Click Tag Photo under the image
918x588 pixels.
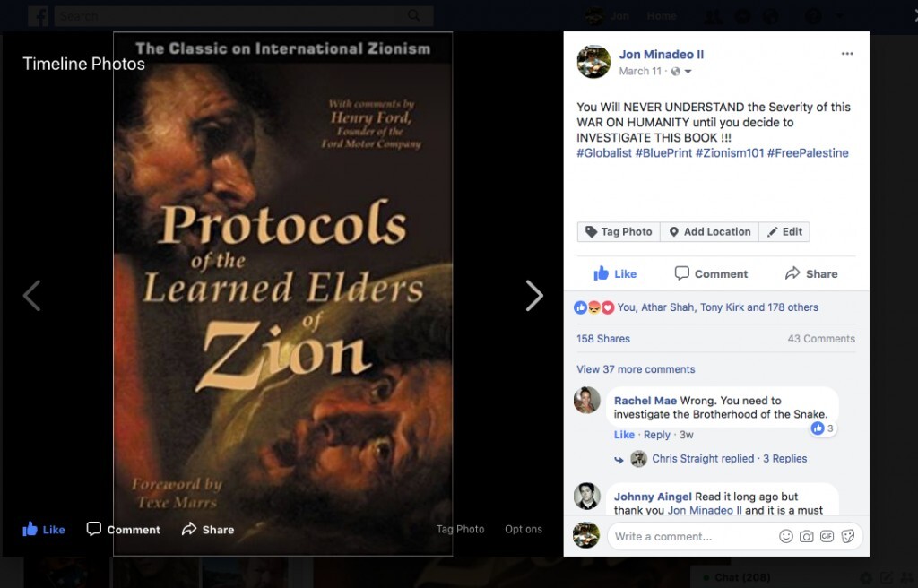coord(460,529)
